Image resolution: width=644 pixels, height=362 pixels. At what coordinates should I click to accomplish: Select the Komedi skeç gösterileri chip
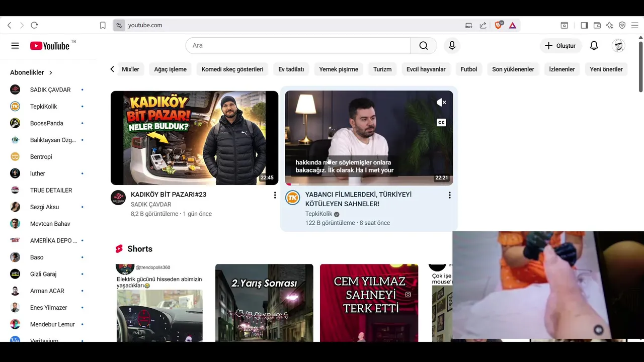pos(232,69)
